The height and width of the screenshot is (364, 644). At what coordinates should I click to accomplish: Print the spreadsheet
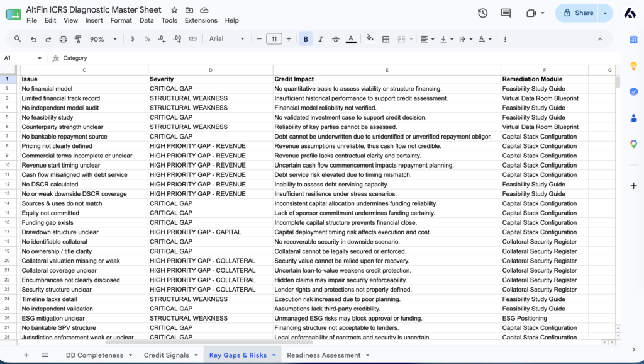[64, 39]
